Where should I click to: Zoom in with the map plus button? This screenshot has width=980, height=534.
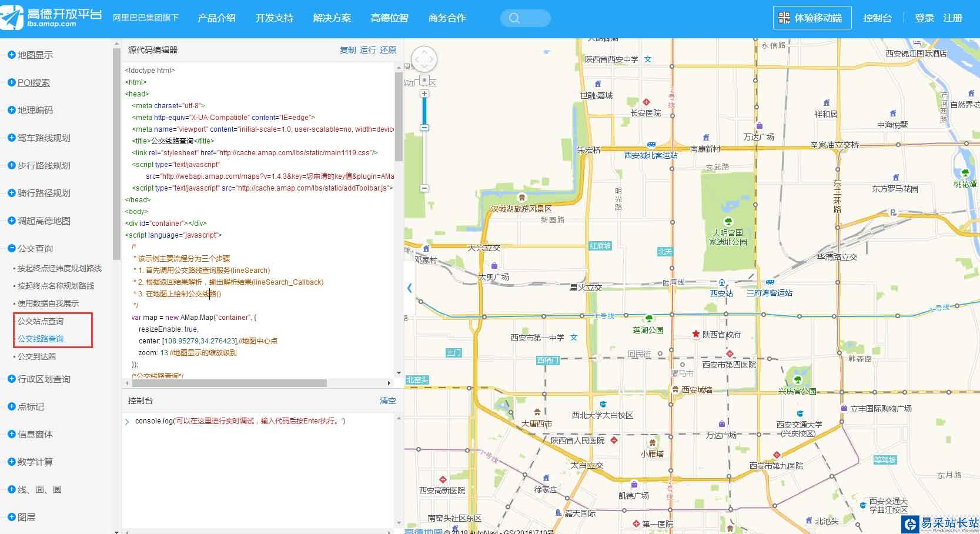coord(424,94)
